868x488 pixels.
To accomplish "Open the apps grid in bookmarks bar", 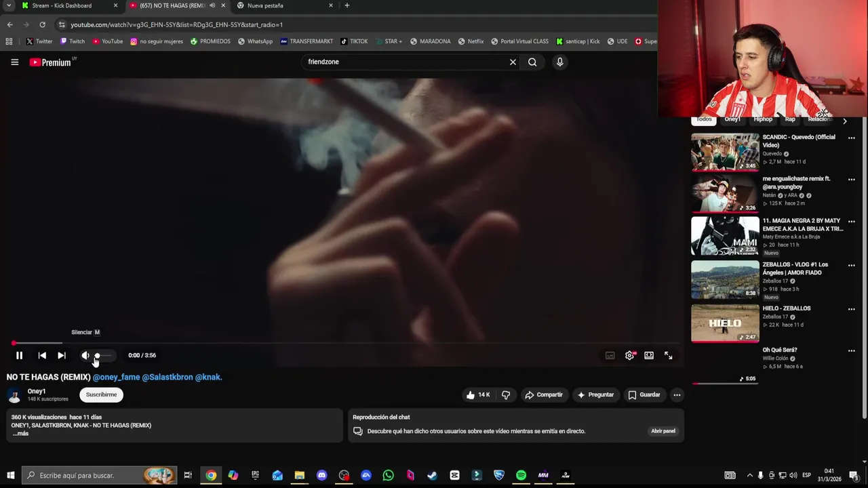I will (9, 41).
